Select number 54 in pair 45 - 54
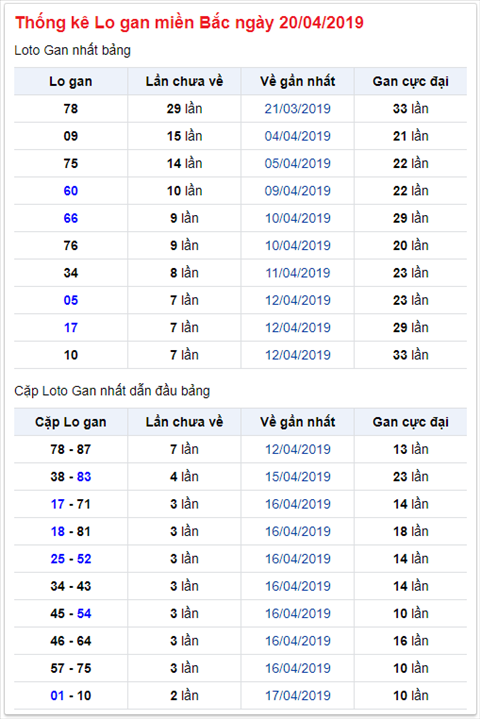Screen dimensions: 480x719 [84, 614]
